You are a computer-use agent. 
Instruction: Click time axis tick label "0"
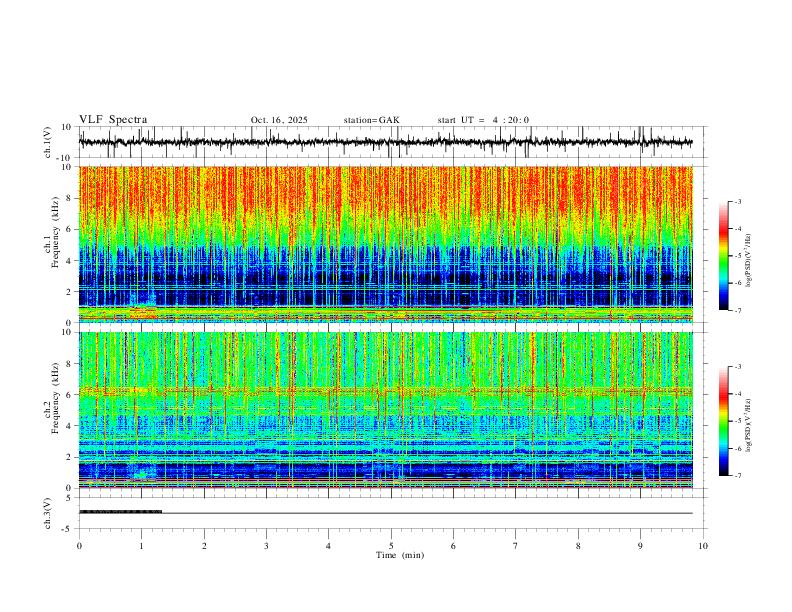click(79, 546)
